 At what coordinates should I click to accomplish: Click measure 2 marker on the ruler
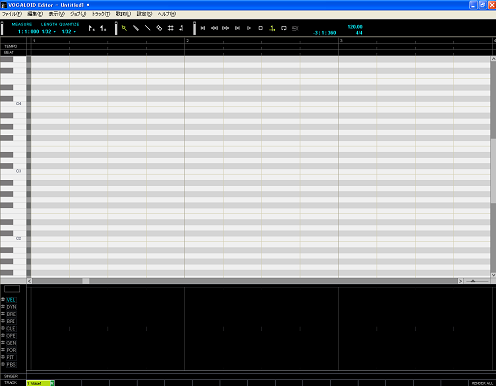[187, 40]
